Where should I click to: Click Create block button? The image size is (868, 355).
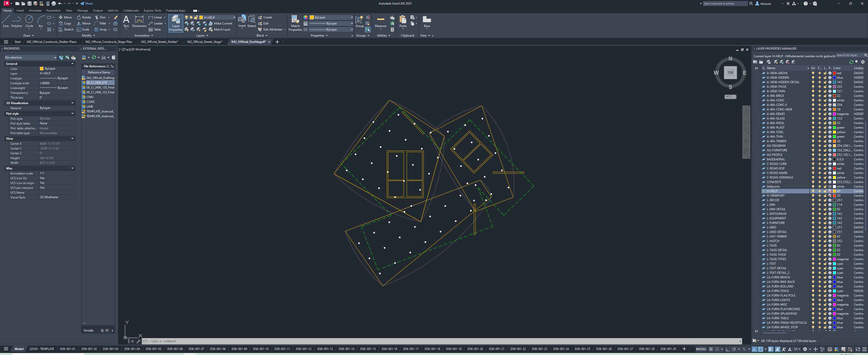(x=265, y=17)
